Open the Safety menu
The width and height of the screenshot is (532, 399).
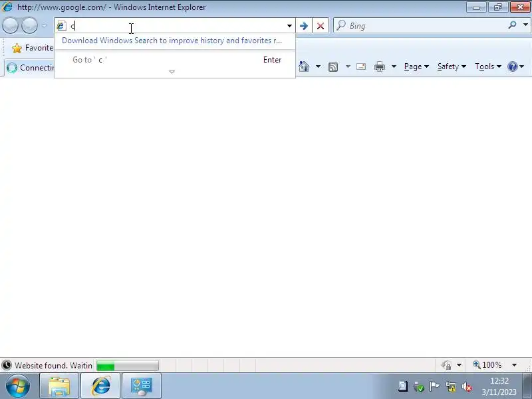tap(452, 66)
